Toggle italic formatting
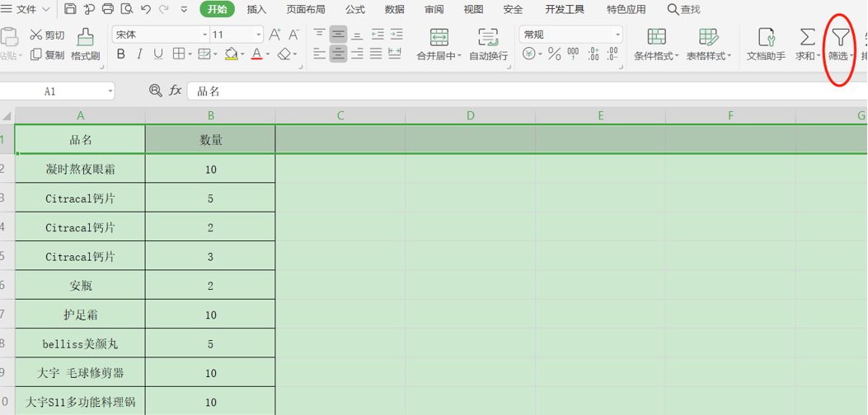Image resolution: width=868 pixels, height=415 pixels. click(139, 54)
